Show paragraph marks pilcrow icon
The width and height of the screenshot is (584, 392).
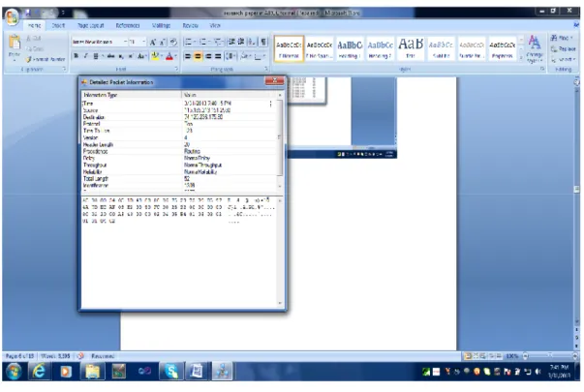tap(263, 42)
